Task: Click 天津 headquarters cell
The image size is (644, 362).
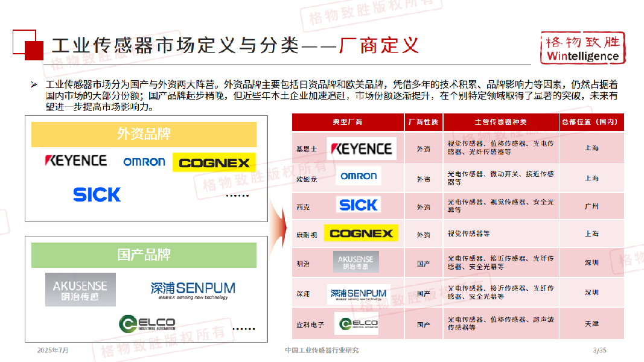Action: pyautogui.click(x=592, y=324)
